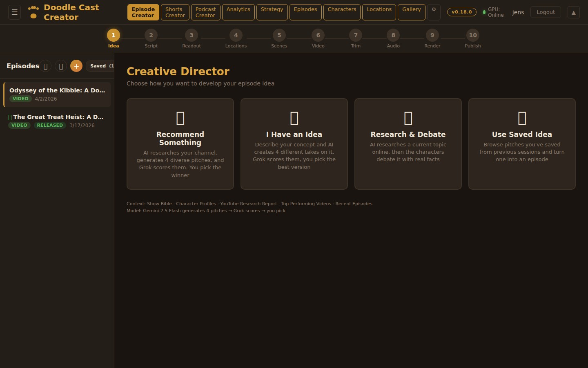Click the first icon button next to Episodes
Image resolution: width=588 pixels, height=368 pixels.
(45, 66)
